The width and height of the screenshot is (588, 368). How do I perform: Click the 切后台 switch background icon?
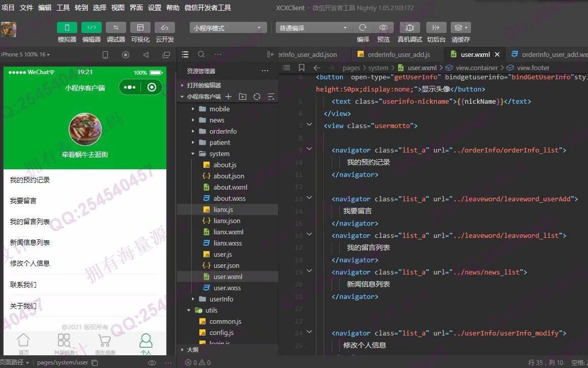point(436,27)
